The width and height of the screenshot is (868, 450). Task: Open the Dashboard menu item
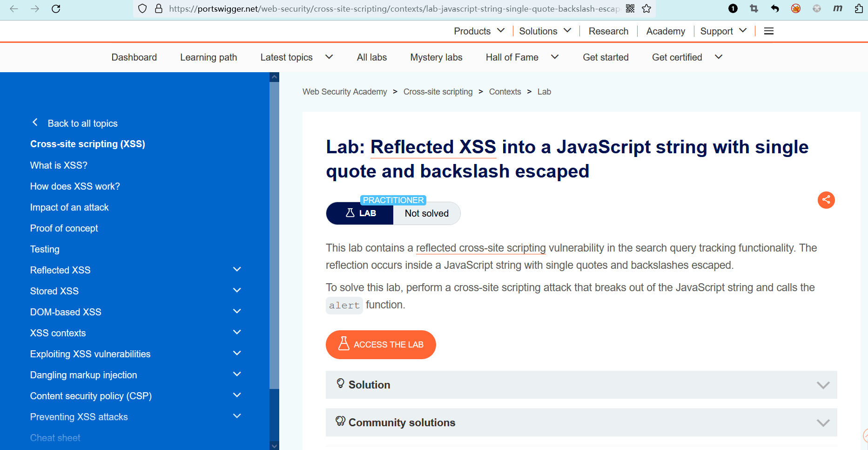(x=134, y=57)
